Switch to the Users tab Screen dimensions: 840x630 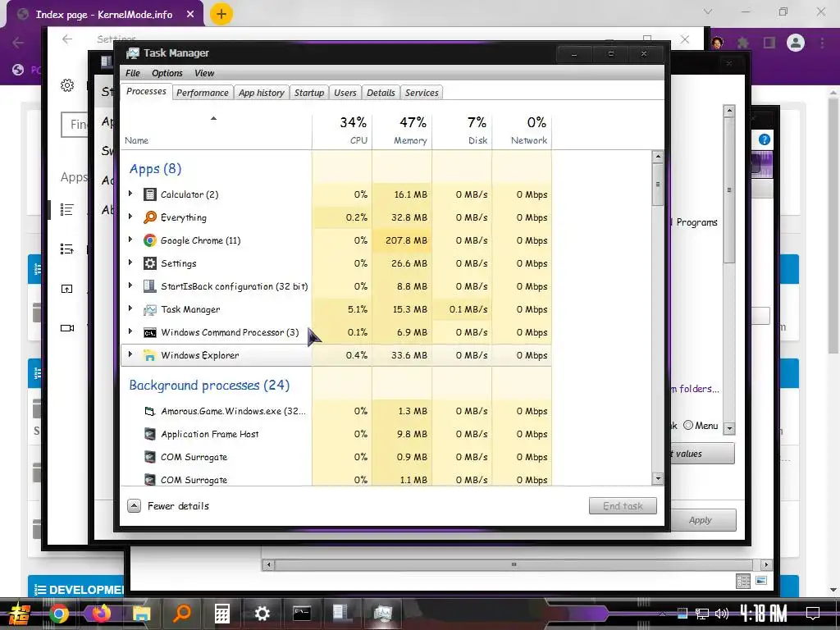345,93
